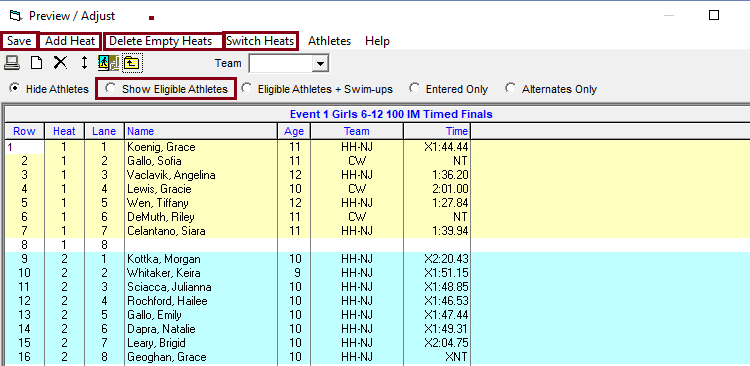Select Wen, Tiffany name cell
The width and height of the screenshot is (750, 366).
201,203
